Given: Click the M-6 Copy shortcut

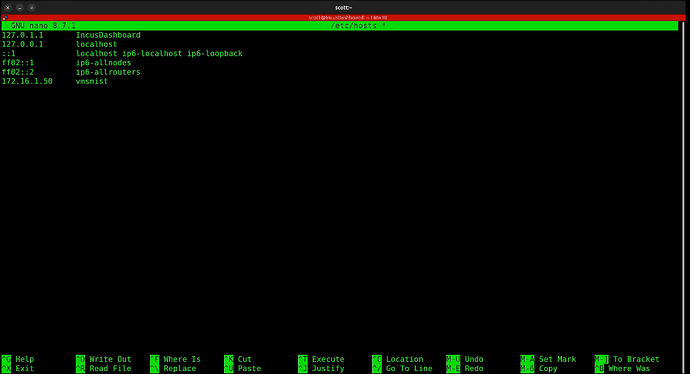Looking at the screenshot, I should click(x=539, y=368).
